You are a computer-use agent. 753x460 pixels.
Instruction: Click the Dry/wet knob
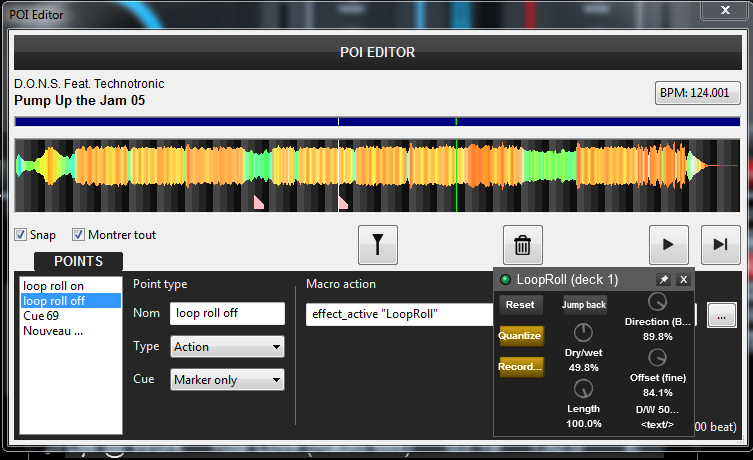(584, 332)
